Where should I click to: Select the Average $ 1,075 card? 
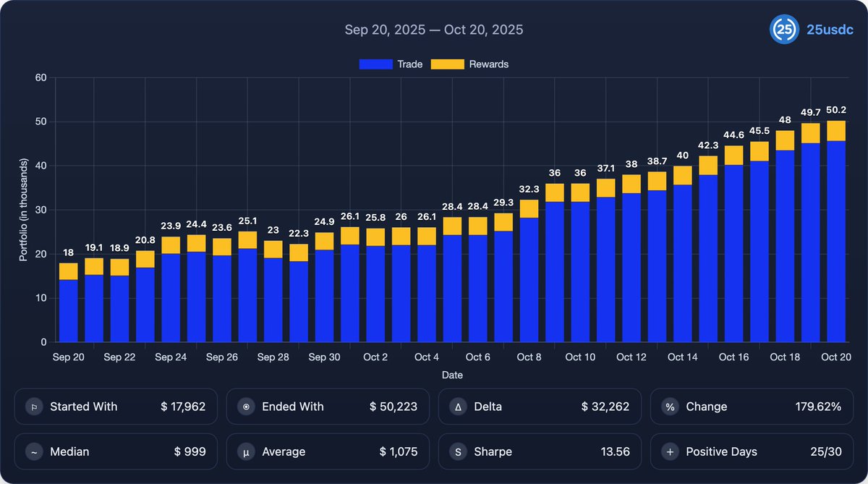[x=328, y=451]
